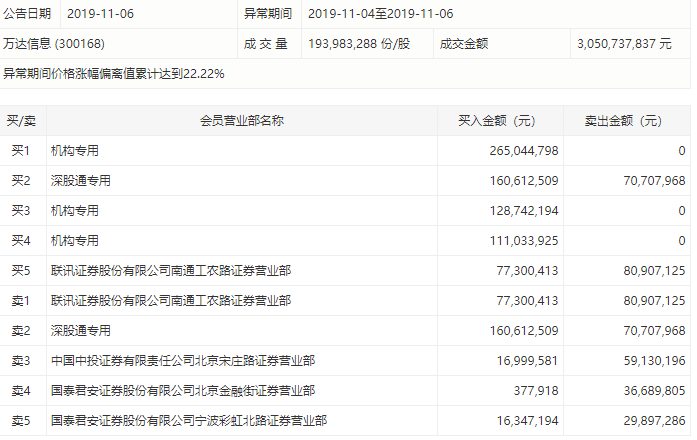The width and height of the screenshot is (697, 440).
Task: Click the 卖出金额（元） column header
Action: [x=623, y=121]
